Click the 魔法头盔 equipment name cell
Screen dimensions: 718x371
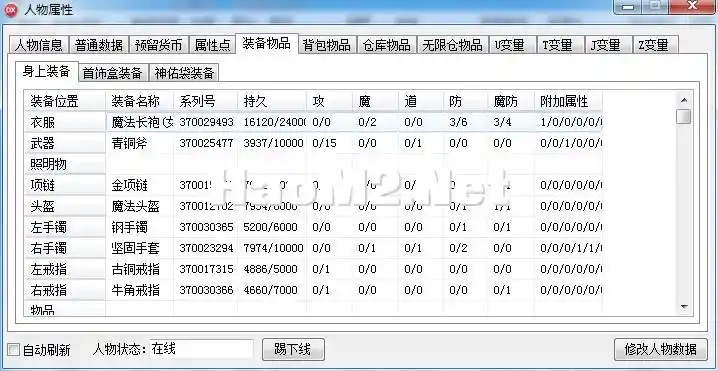(x=140, y=207)
